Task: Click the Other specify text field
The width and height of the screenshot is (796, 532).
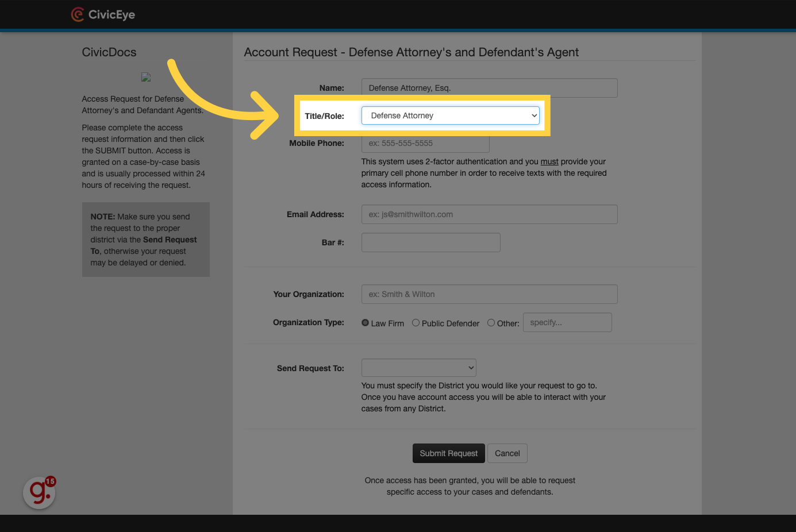Action: tap(567, 322)
